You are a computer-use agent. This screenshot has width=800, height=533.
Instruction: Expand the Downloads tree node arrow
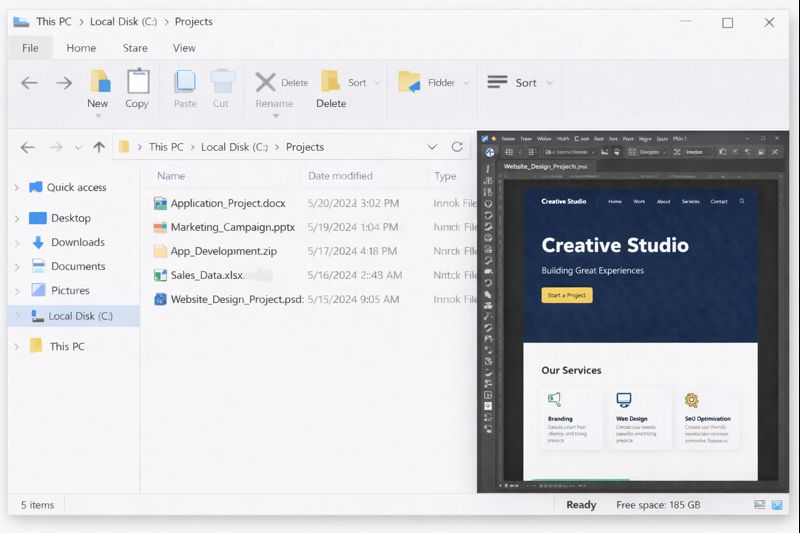tap(17, 243)
